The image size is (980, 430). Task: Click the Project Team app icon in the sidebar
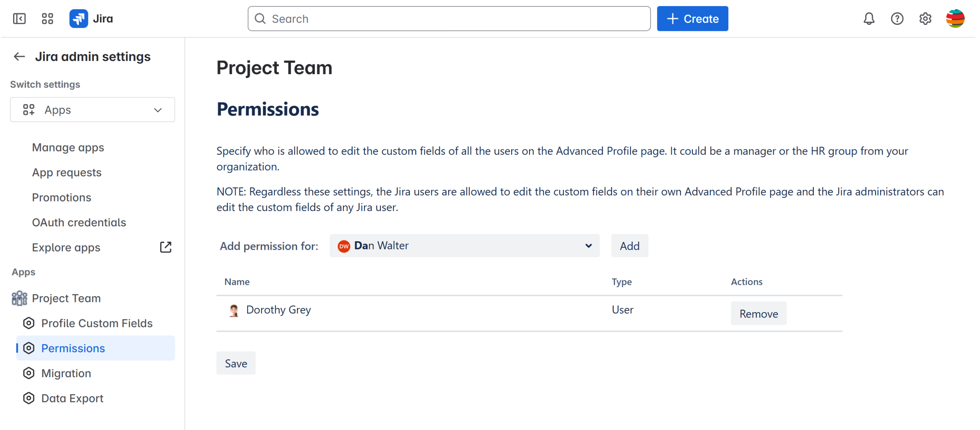pos(19,298)
